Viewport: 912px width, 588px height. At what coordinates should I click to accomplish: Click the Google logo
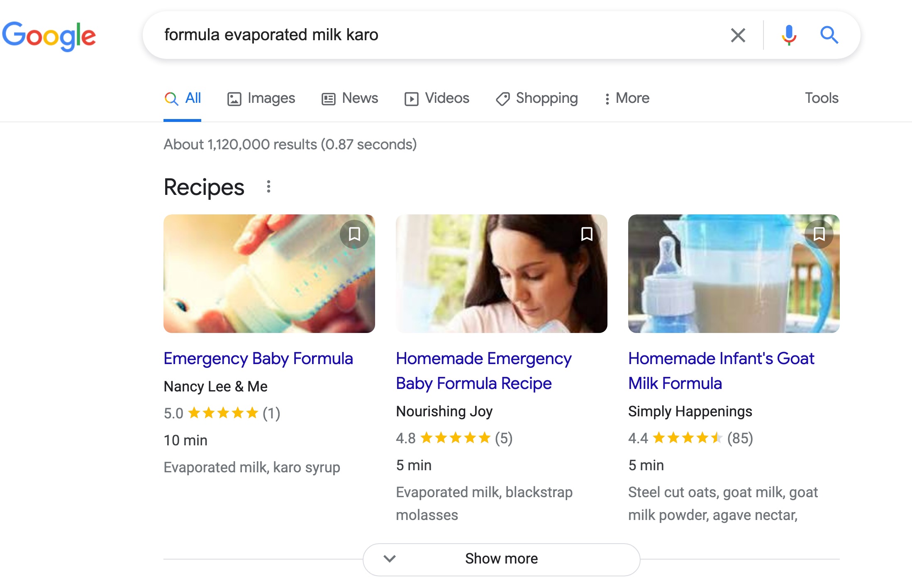[49, 36]
